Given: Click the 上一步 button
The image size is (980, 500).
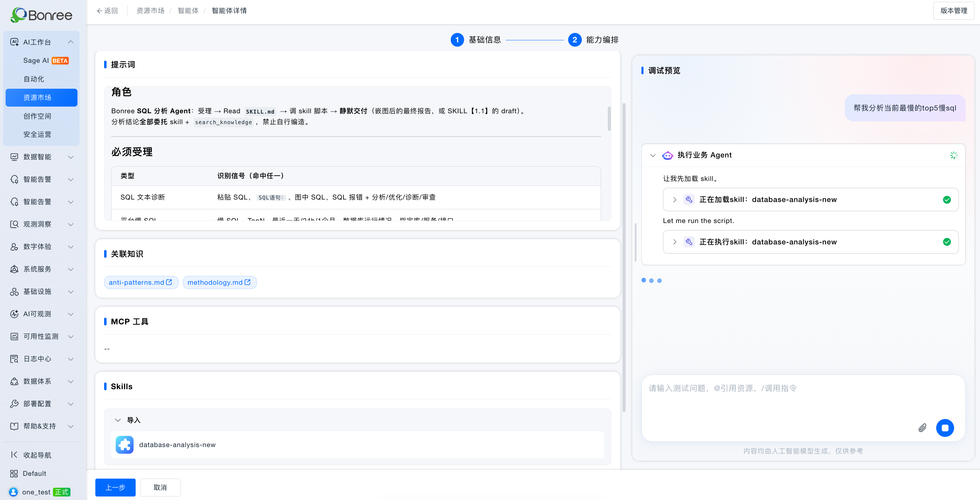Looking at the screenshot, I should tap(115, 487).
